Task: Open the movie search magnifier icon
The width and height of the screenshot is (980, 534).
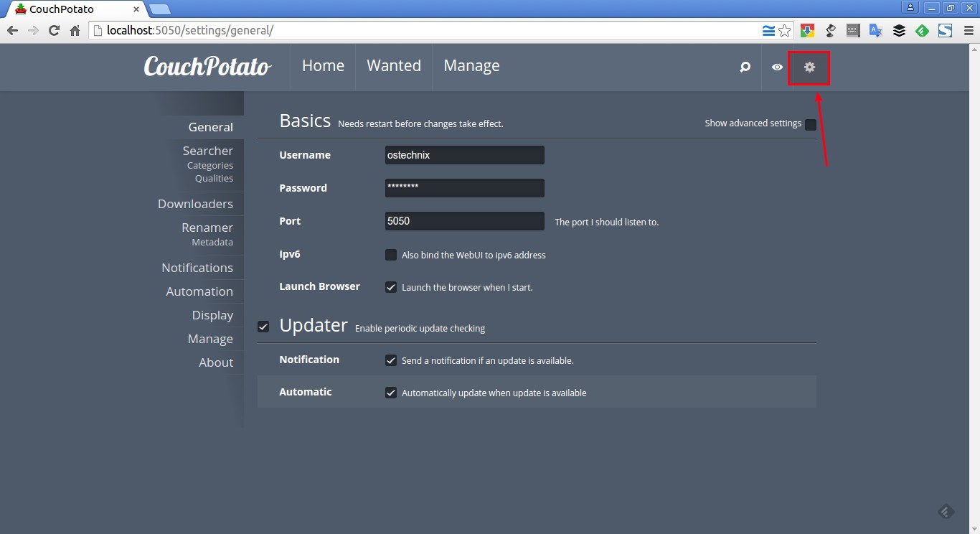Action: tap(745, 67)
